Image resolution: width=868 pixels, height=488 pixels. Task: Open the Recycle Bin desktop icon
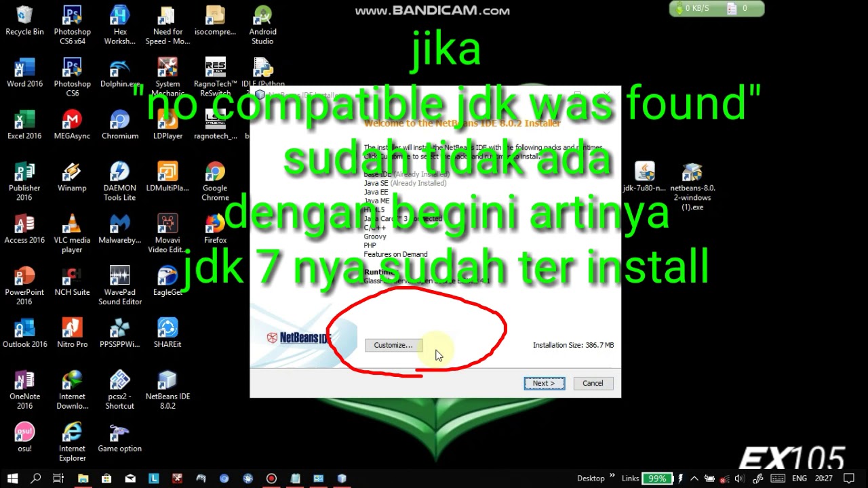24,21
